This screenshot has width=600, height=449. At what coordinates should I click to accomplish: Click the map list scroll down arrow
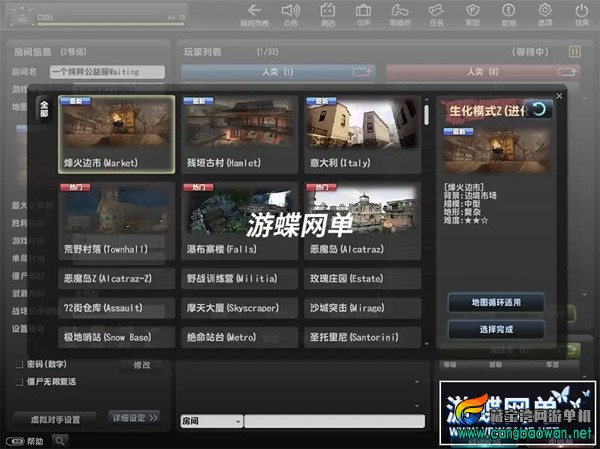pyautogui.click(x=427, y=344)
